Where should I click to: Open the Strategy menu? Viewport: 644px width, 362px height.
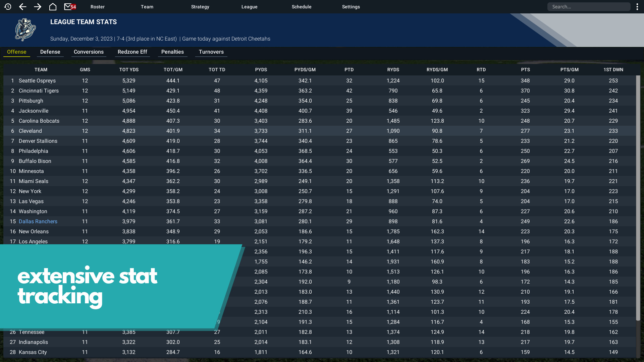pos(200,7)
